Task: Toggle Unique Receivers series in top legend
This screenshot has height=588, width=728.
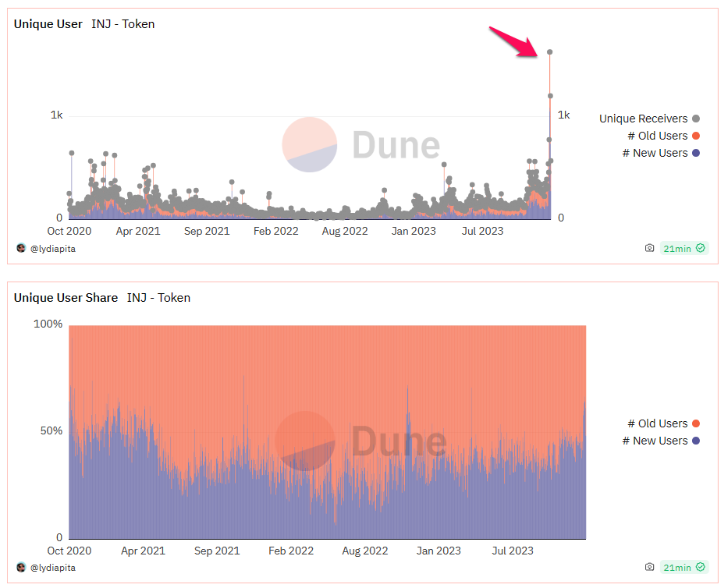Action: [649, 119]
